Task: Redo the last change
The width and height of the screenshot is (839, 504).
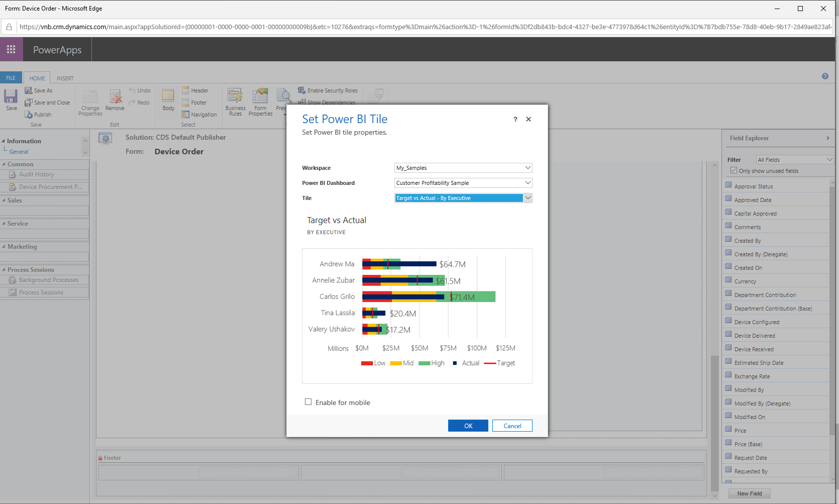Action: click(139, 103)
